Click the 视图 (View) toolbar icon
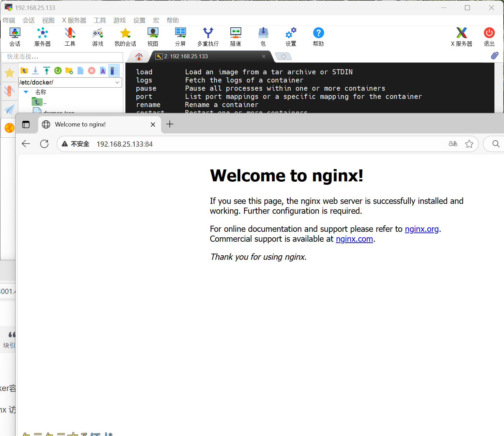 pos(153,37)
